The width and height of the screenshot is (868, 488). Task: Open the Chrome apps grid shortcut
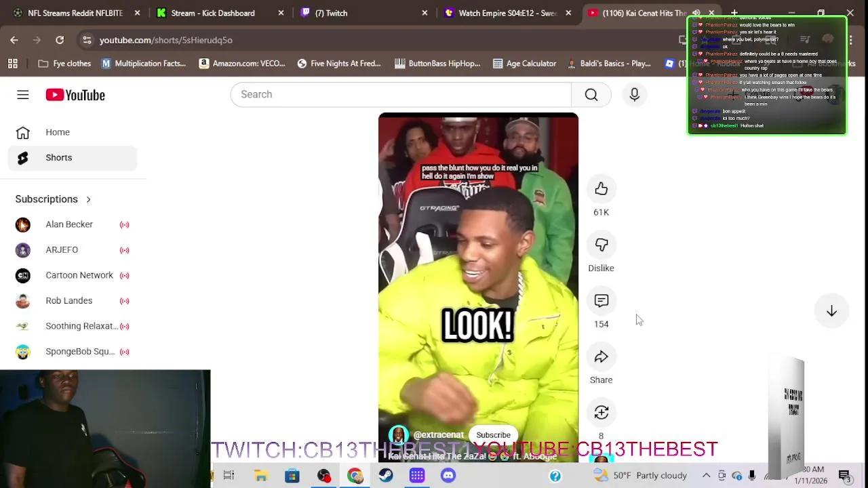(x=12, y=64)
